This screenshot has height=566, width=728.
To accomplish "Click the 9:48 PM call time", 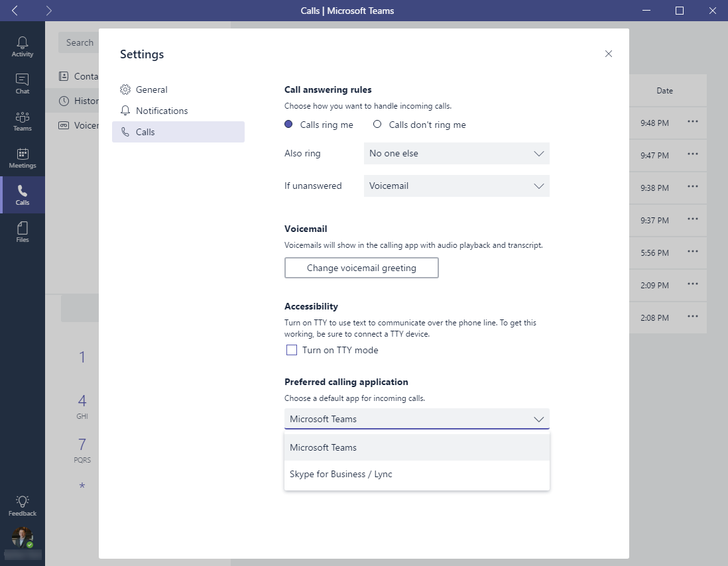I will pyautogui.click(x=654, y=123).
